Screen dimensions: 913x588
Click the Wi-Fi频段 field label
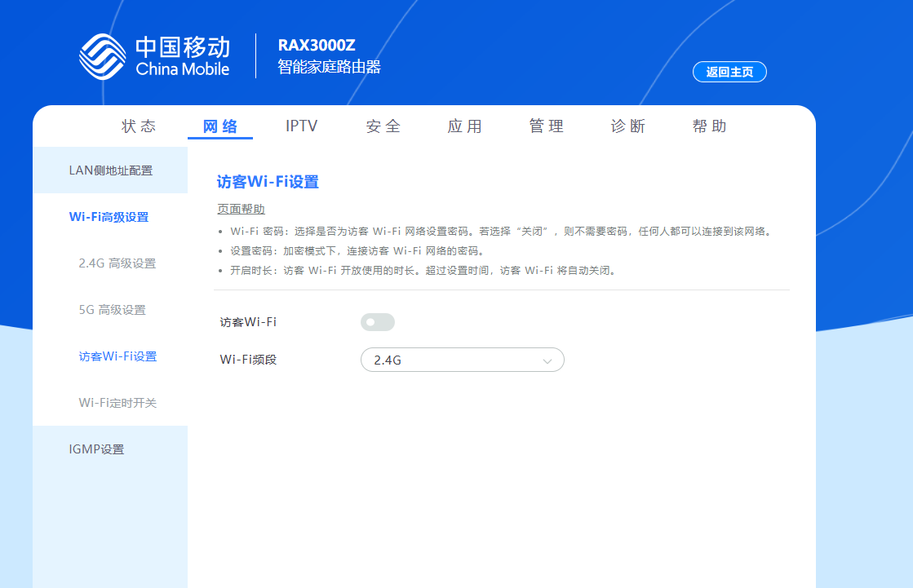248,360
